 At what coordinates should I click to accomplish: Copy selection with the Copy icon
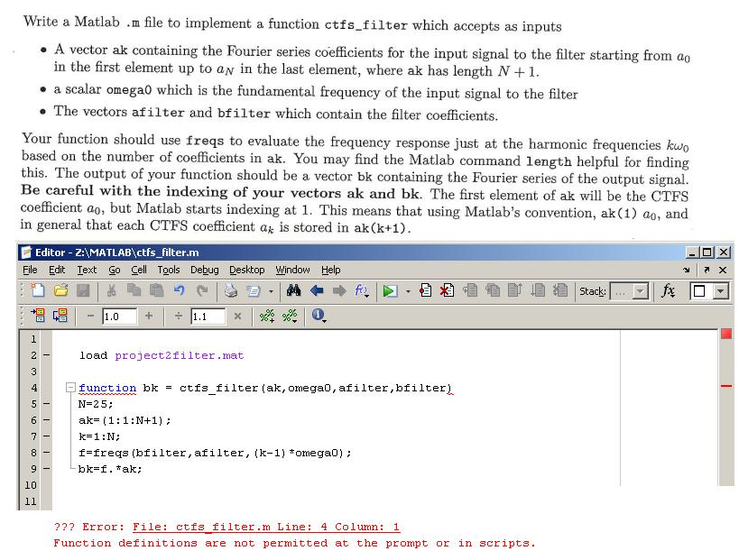tap(134, 290)
